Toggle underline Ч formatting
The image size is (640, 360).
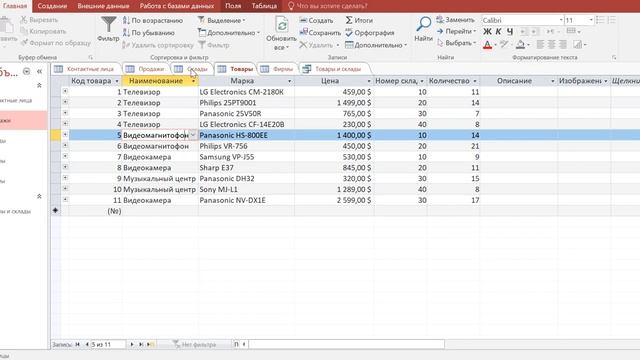[510, 31]
